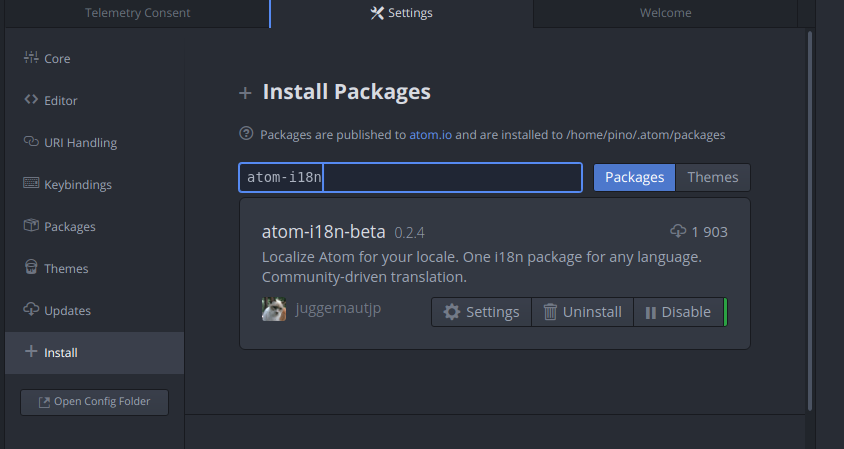Click the Themes paint bucket icon
The width and height of the screenshot is (844, 449).
31,267
